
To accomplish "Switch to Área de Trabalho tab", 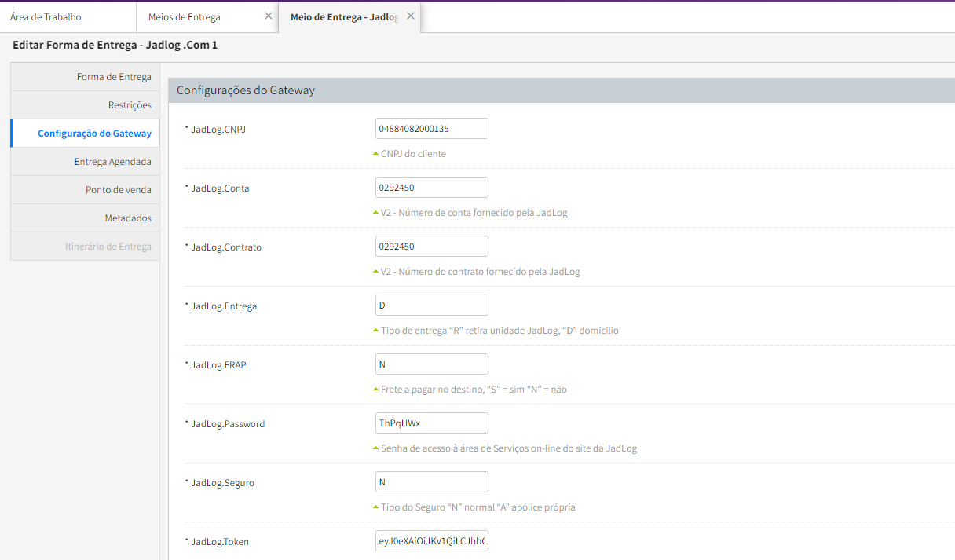I will pyautogui.click(x=46, y=16).
